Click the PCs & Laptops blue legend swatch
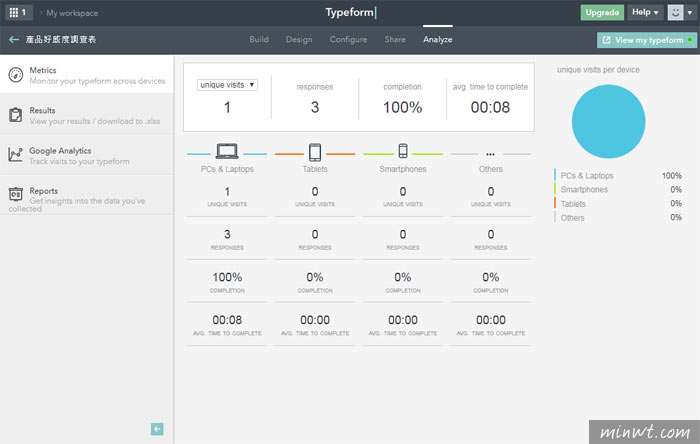Image resolution: width=700 pixels, height=444 pixels. click(x=555, y=175)
